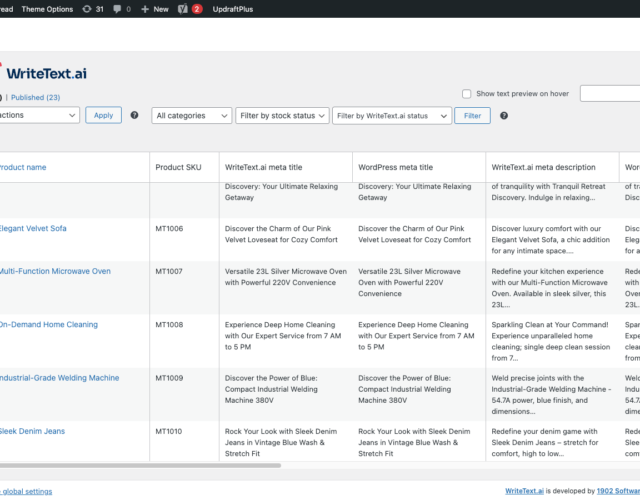The height and width of the screenshot is (500, 640).
Task: Click the search input field at top right
Action: pos(610,94)
